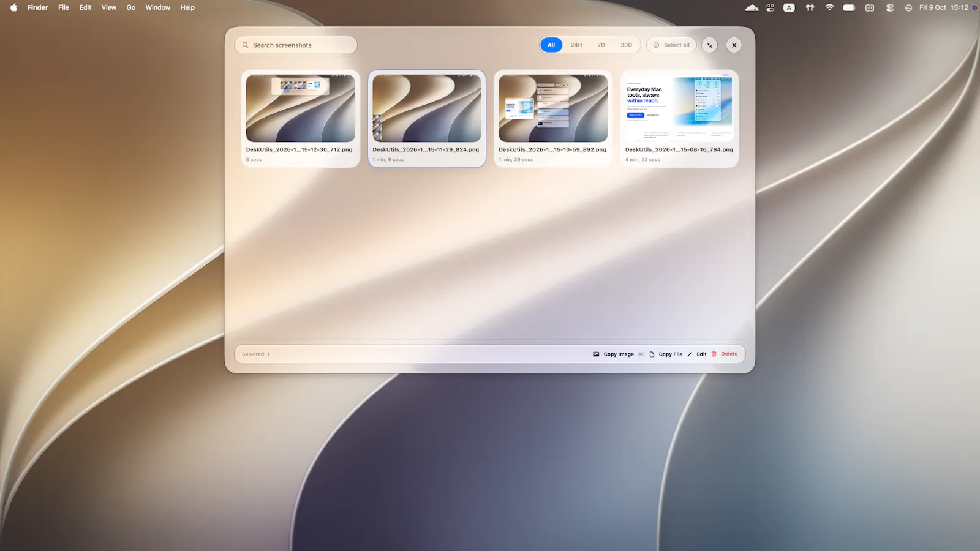
Task: Click the Copy File document icon
Action: point(652,354)
